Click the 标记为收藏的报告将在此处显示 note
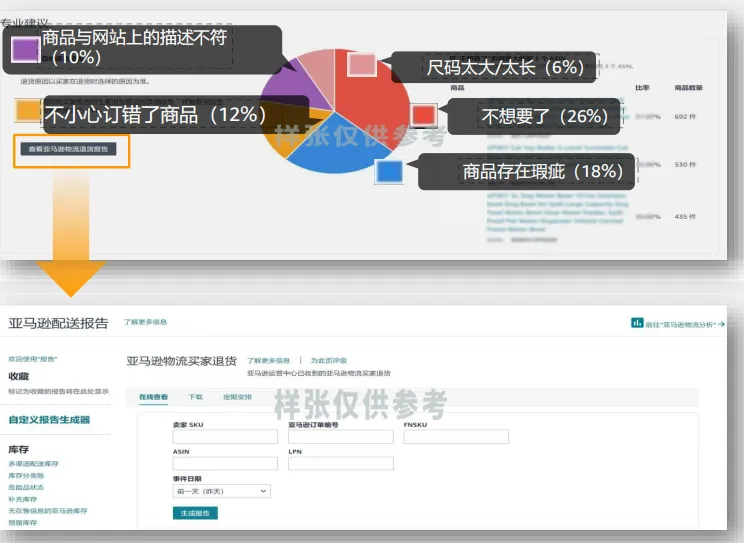The height and width of the screenshot is (543, 744). point(58,392)
